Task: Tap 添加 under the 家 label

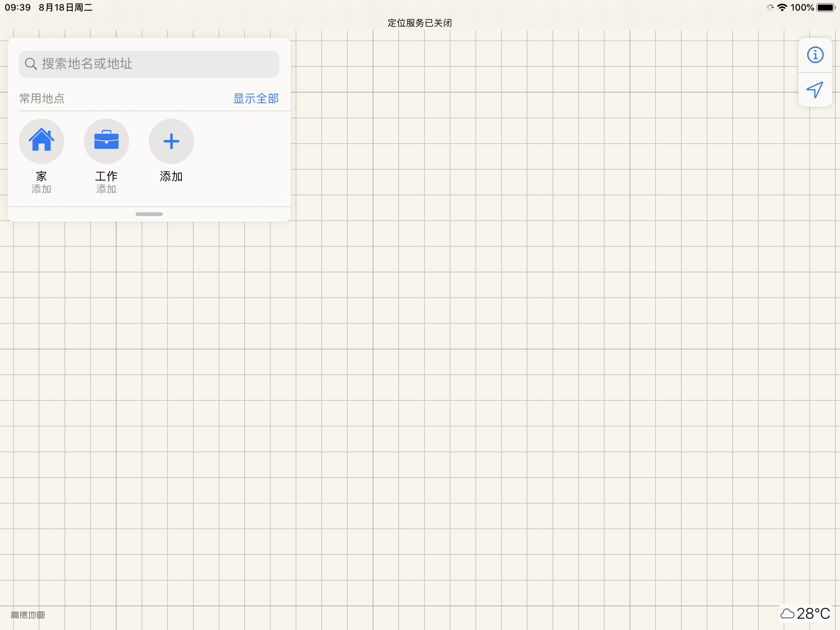Action: click(42, 189)
